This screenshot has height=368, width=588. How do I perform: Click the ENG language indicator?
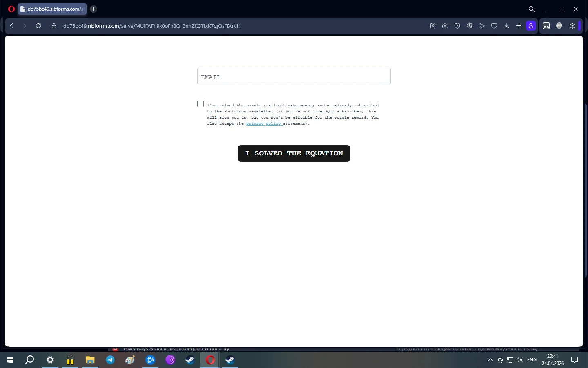tap(532, 360)
